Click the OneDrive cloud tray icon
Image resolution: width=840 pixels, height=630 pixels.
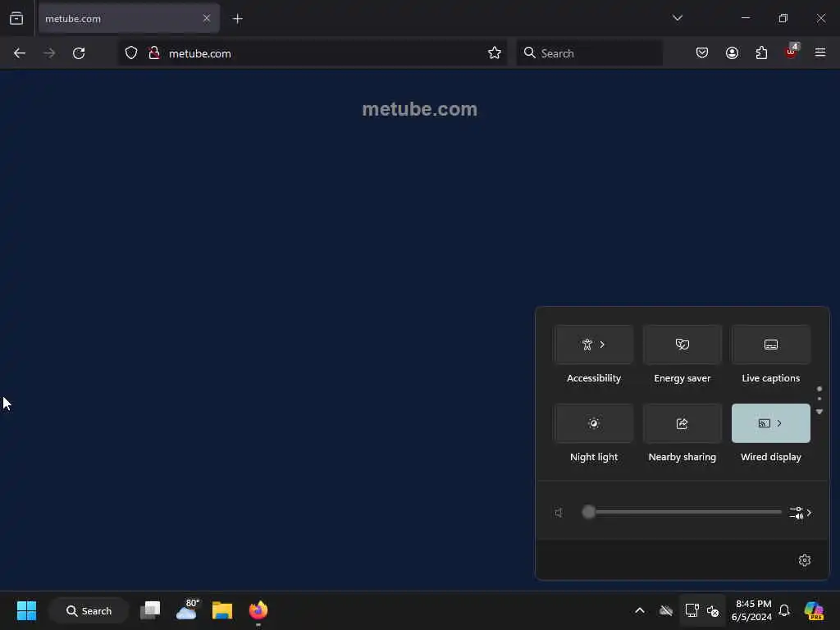pos(666,610)
